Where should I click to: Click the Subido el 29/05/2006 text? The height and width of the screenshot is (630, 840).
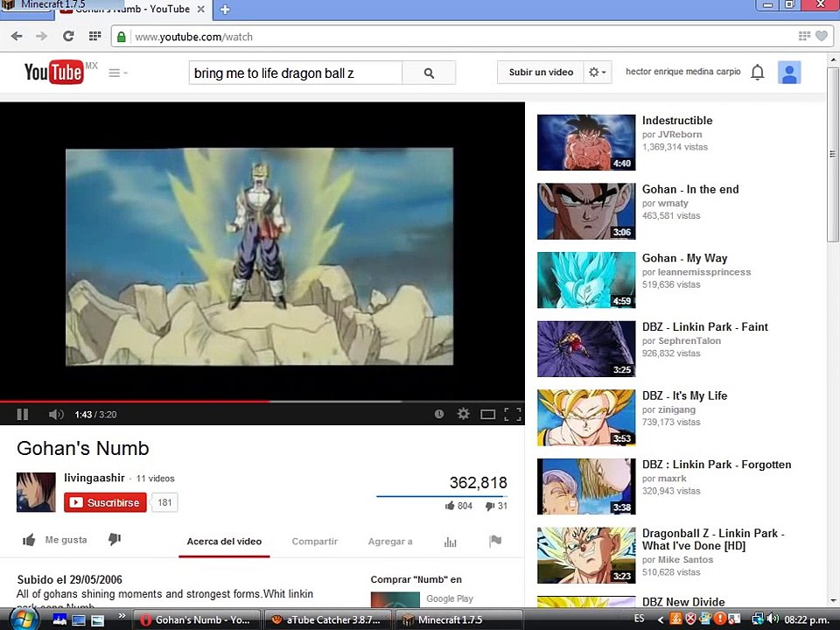click(x=70, y=579)
